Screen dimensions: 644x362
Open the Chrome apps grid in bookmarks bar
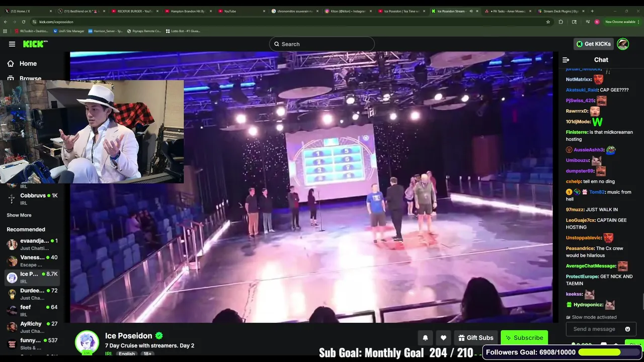pos(5,31)
